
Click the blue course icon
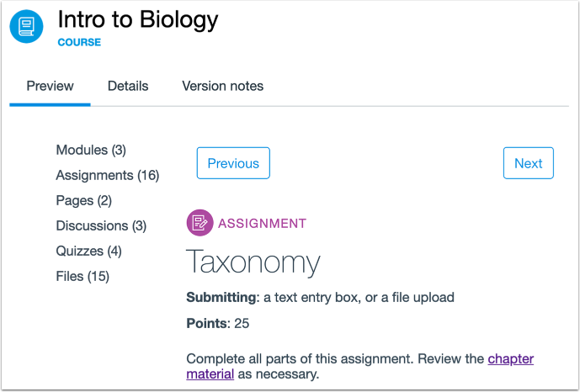click(x=26, y=26)
